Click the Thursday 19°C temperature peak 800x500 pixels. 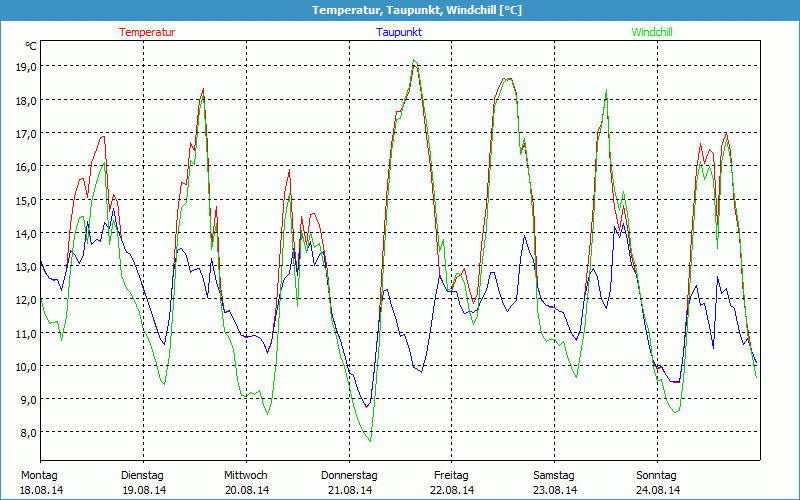pos(415,65)
